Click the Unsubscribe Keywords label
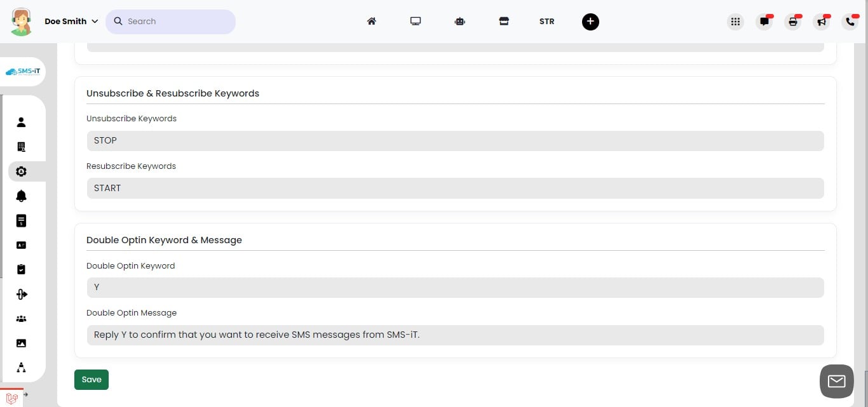The width and height of the screenshot is (868, 407). click(x=132, y=119)
